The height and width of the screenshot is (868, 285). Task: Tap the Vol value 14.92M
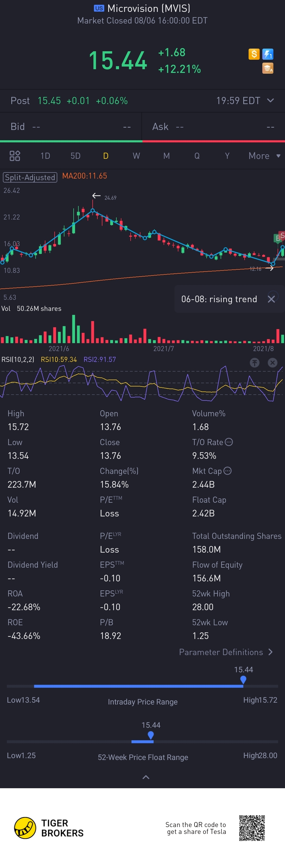(x=22, y=513)
